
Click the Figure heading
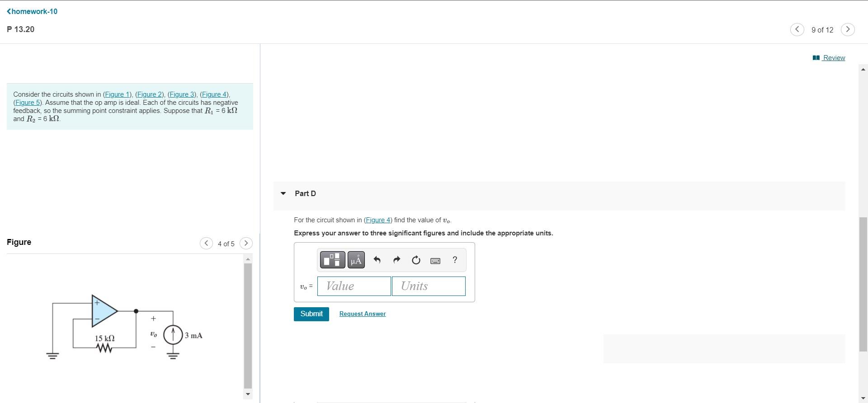(19, 242)
